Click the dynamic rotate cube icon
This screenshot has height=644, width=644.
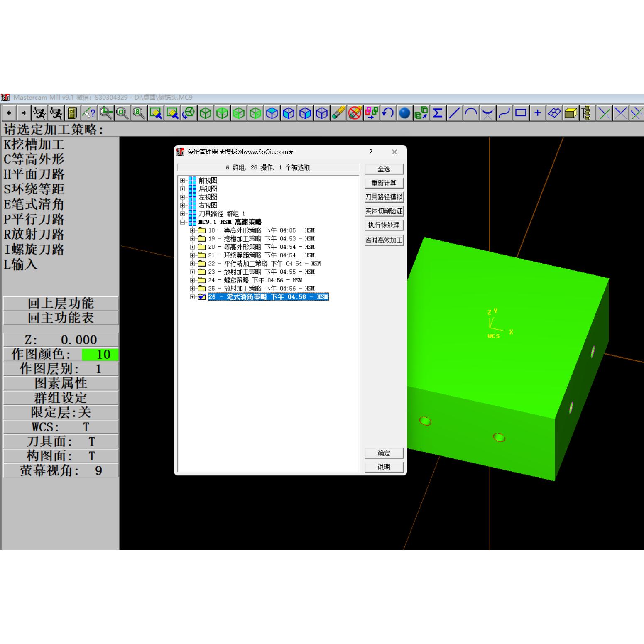point(189,113)
